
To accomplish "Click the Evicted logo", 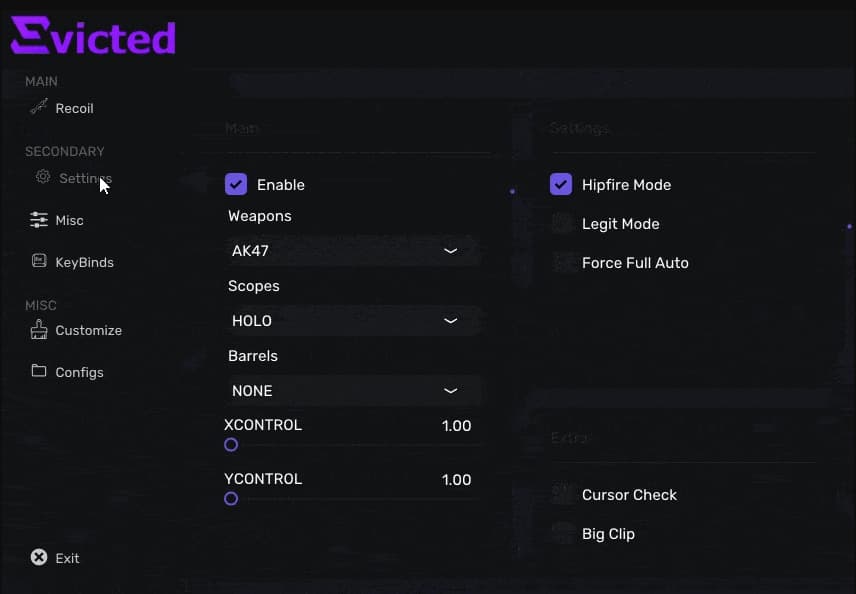I will [x=93, y=36].
